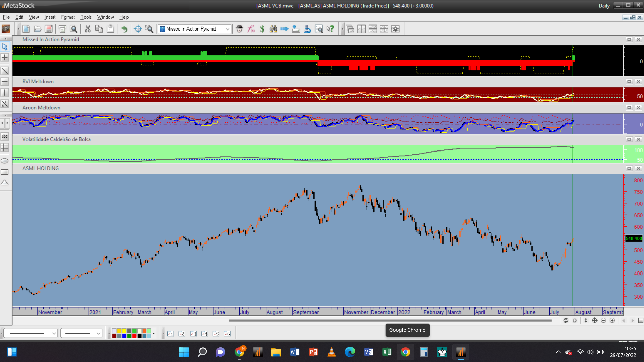Click the zoom in plus button
The height and width of the screenshot is (362, 644).
pyautogui.click(x=612, y=321)
